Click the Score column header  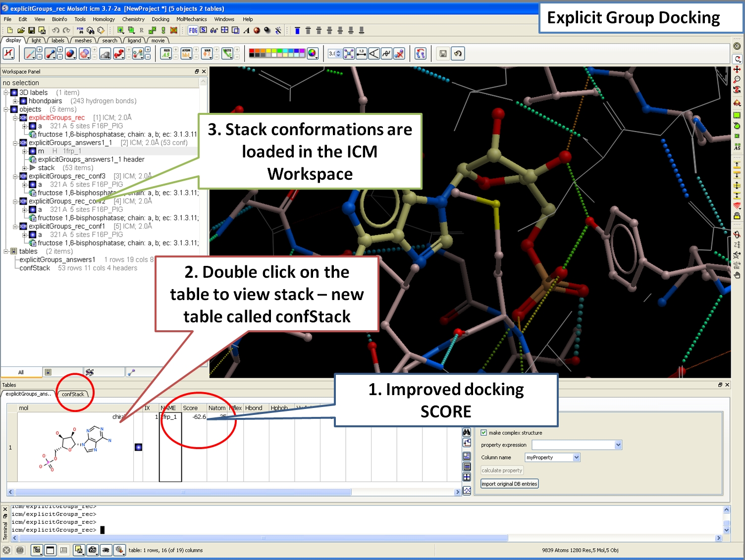pos(191,408)
